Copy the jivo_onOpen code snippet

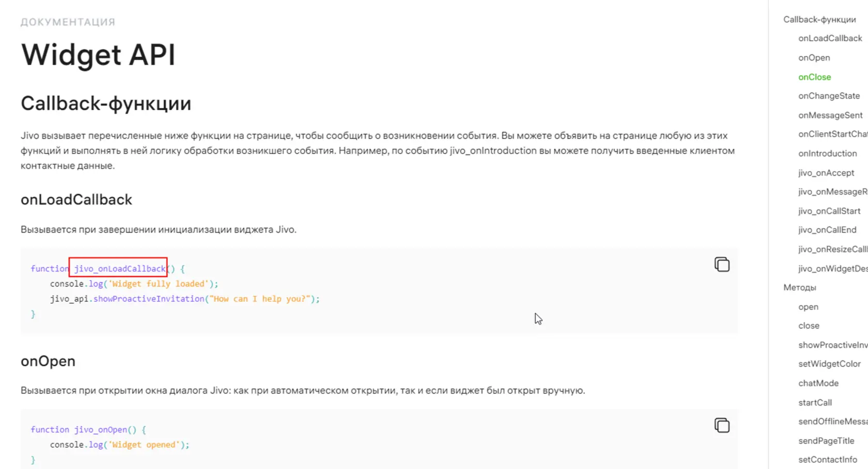tap(722, 425)
